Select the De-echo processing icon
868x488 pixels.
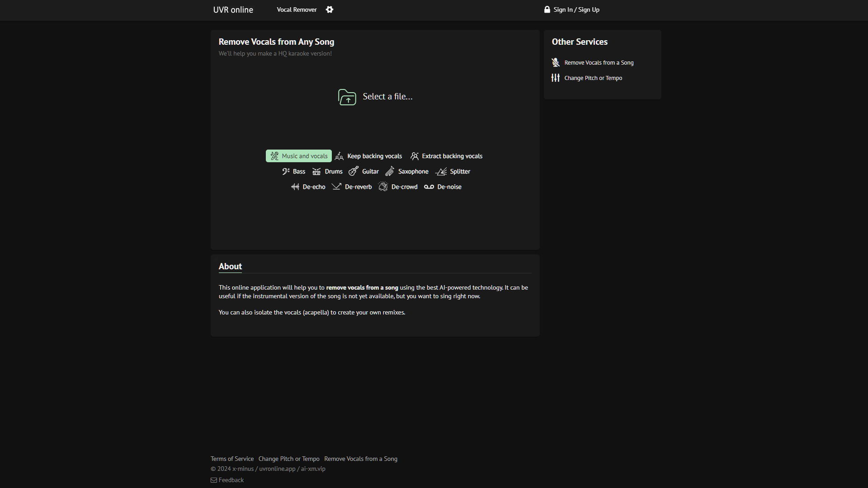tap(295, 187)
